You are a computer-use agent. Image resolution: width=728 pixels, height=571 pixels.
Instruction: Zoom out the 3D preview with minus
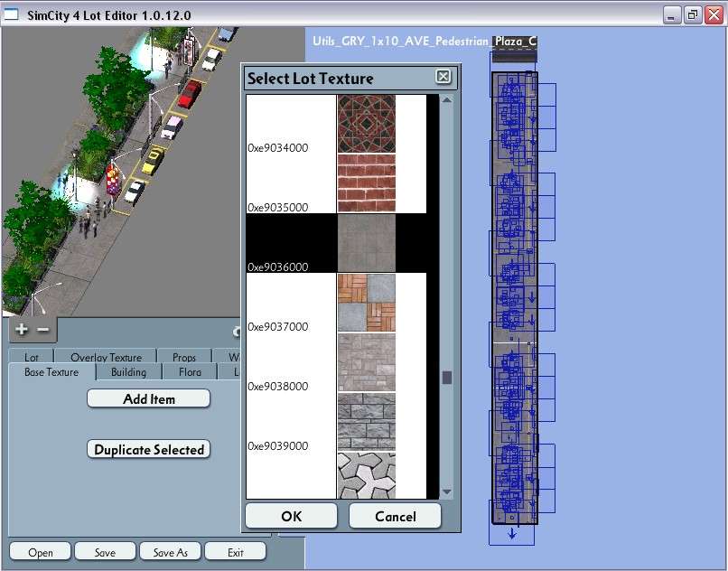(x=42, y=330)
